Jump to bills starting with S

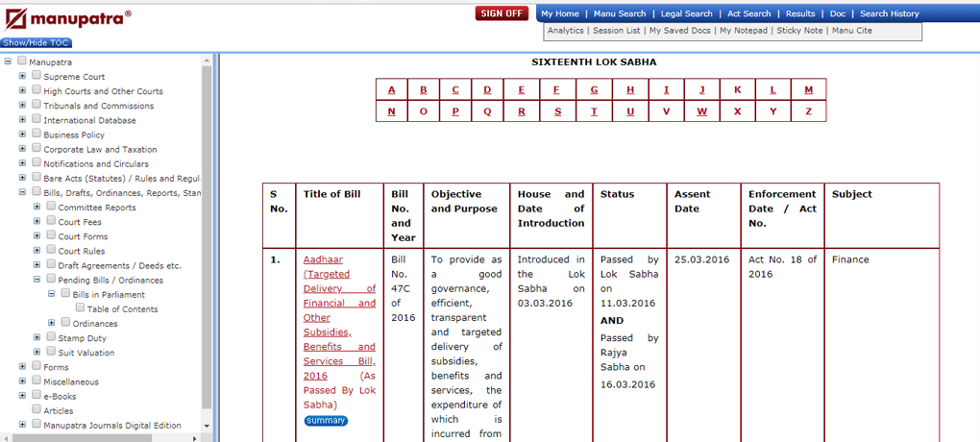pos(558,111)
